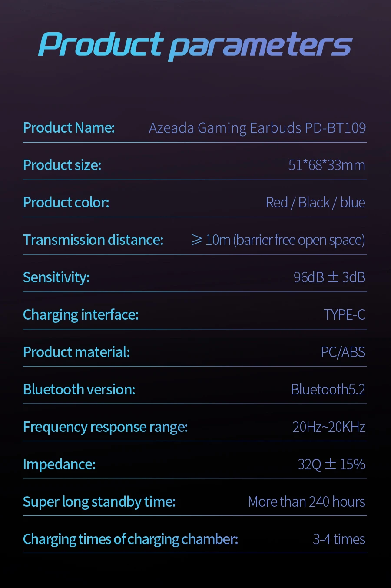Viewport: 391px width, 588px height.
Task: Click the "Impedance:" label
Action: (59, 464)
